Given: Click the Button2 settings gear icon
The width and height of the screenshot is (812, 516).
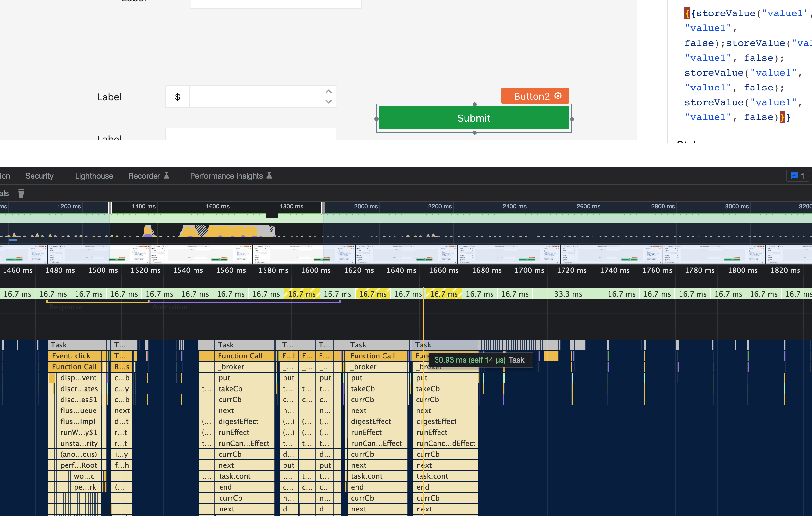Looking at the screenshot, I should pos(558,96).
